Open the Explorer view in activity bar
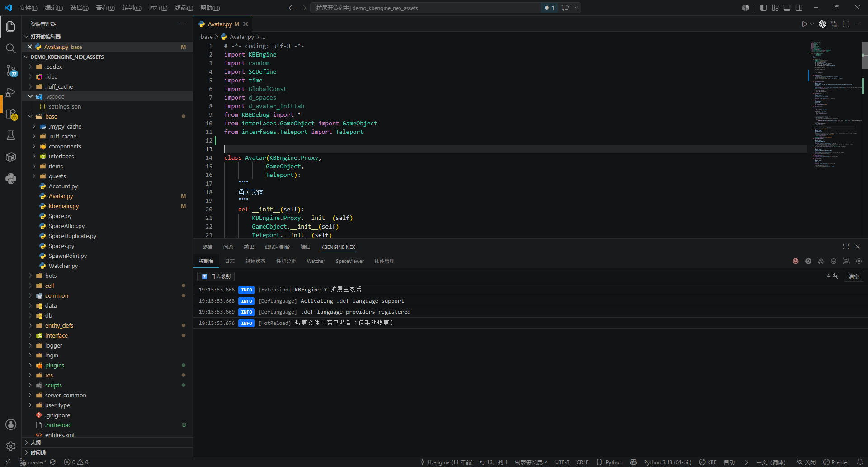 [x=11, y=27]
